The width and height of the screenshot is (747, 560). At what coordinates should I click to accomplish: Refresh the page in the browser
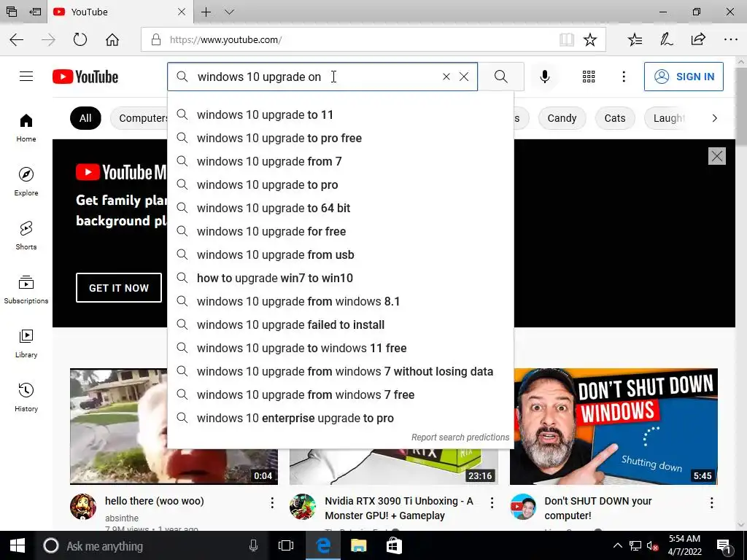tap(80, 39)
